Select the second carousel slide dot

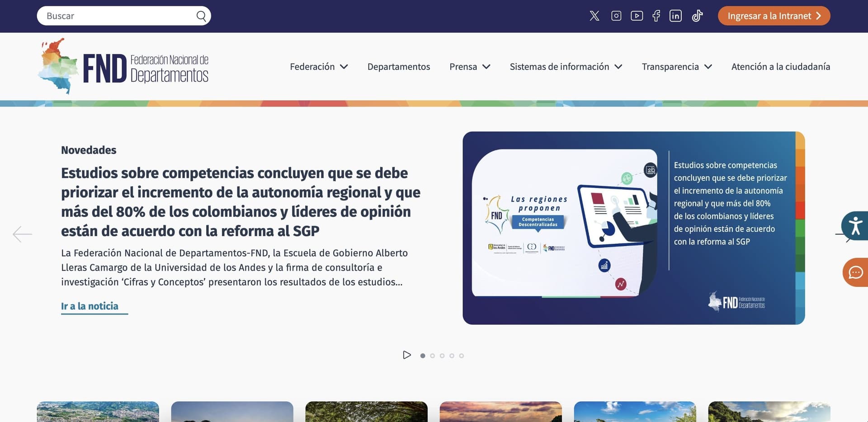click(x=433, y=356)
